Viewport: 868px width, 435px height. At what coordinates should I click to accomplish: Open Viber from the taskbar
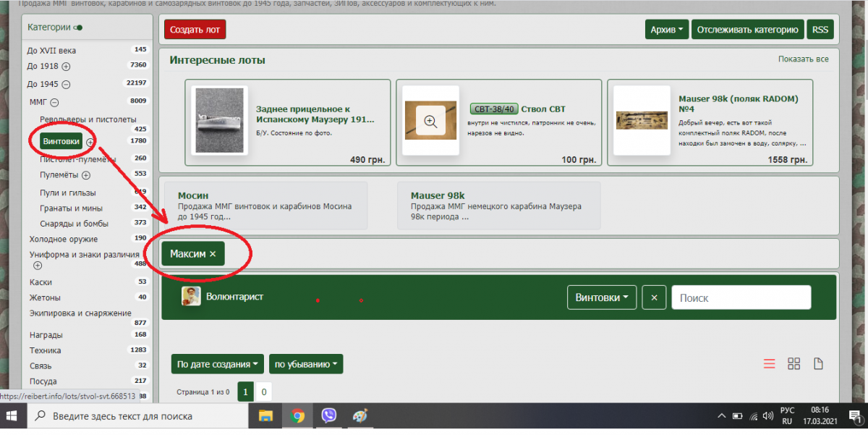click(x=328, y=416)
